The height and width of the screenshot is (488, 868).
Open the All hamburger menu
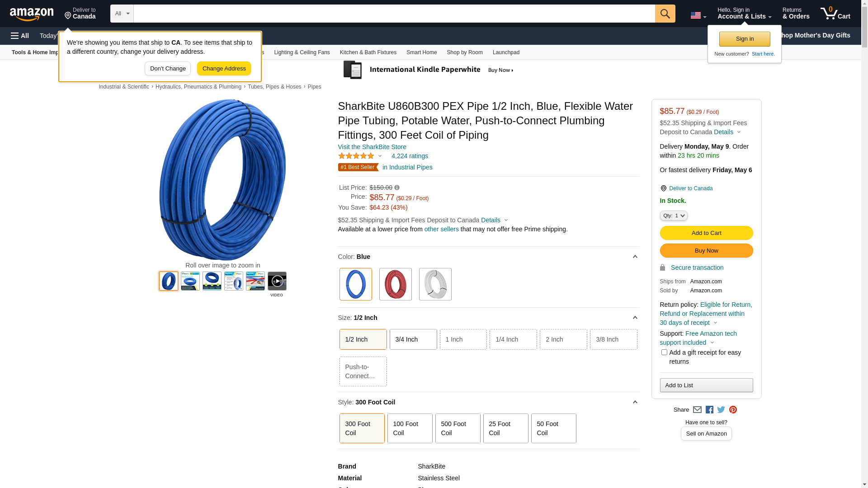click(20, 36)
